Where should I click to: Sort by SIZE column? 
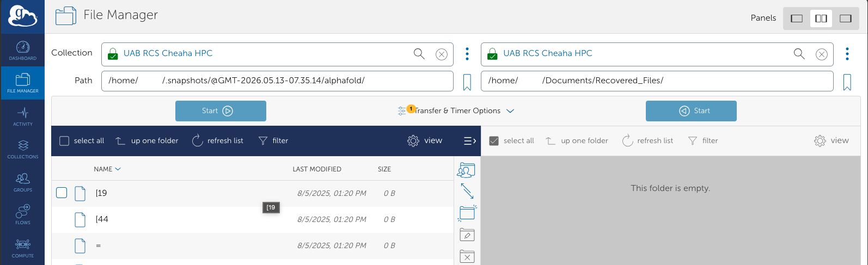[384, 169]
